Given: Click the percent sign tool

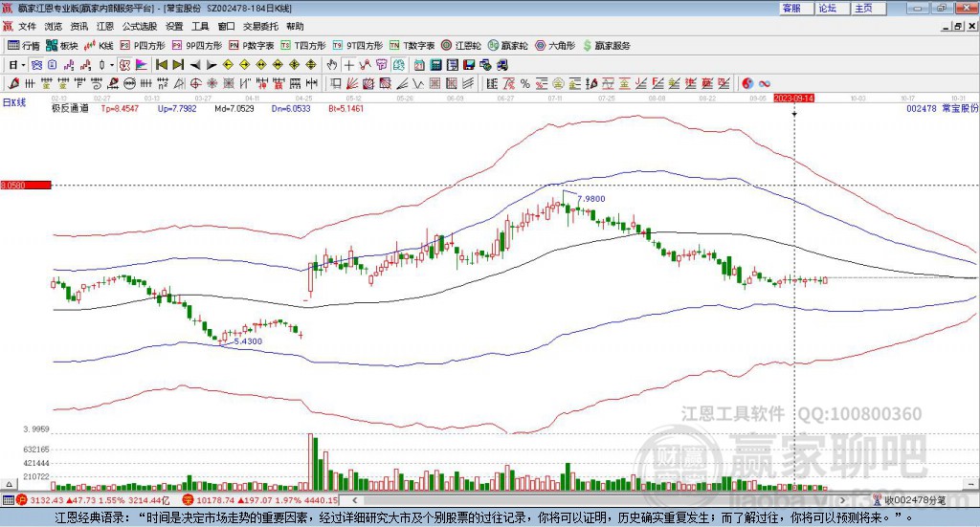Looking at the screenshot, I should tap(525, 83).
